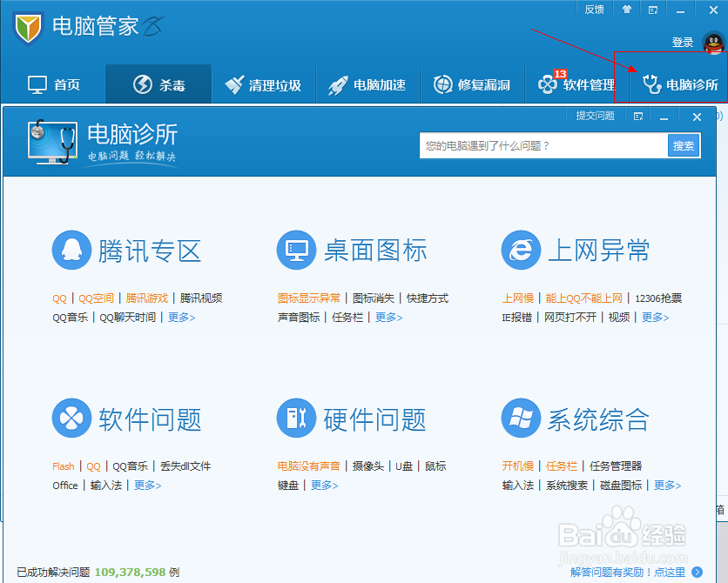Open 软件管理 with 13 badge
Image resolution: width=728 pixels, height=583 pixels.
tap(576, 84)
